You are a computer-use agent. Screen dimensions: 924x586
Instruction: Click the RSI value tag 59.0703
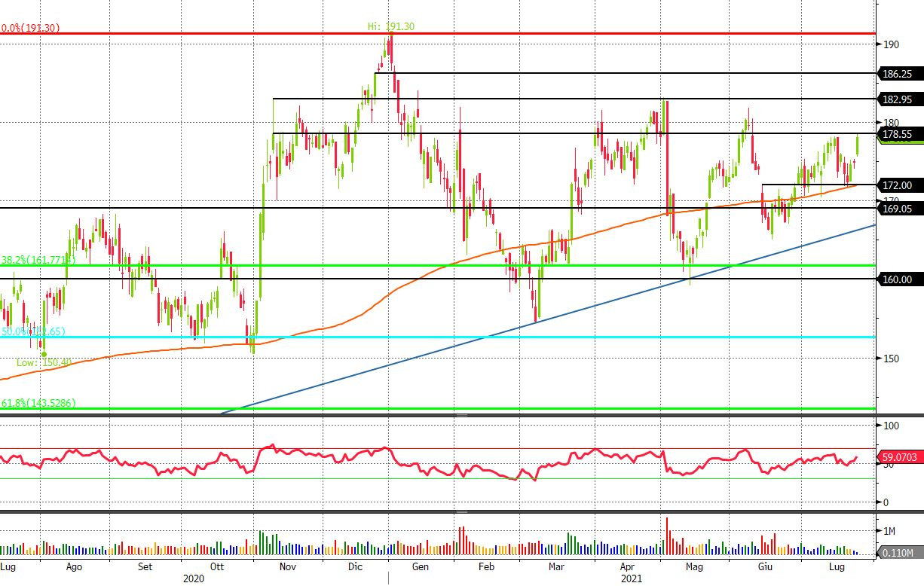click(x=899, y=456)
